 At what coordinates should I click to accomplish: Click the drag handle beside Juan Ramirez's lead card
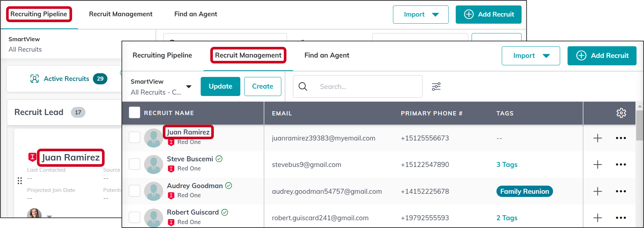pos(20,181)
